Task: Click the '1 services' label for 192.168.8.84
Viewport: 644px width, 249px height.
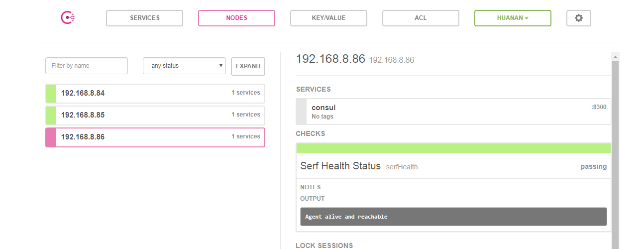Action: coord(246,93)
